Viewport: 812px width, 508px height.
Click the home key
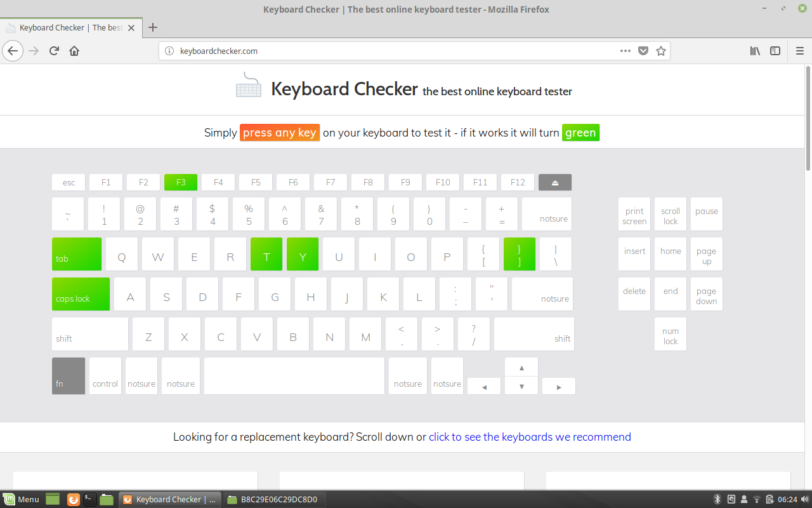coord(671,254)
